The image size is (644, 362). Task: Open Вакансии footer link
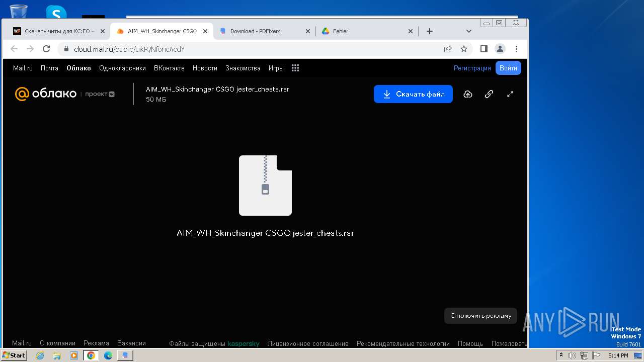pos(131,343)
